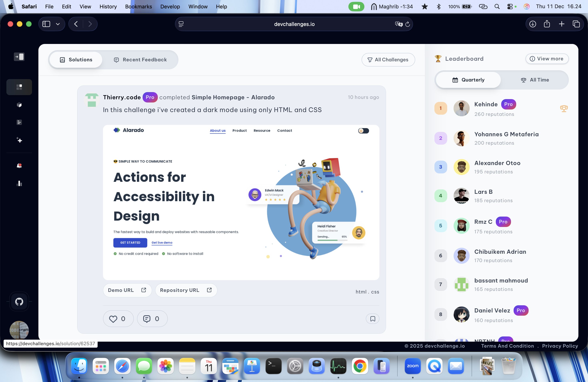Viewport: 588px width, 382px height.
Task: Toggle the dark mode switch in the preview
Action: point(363,131)
